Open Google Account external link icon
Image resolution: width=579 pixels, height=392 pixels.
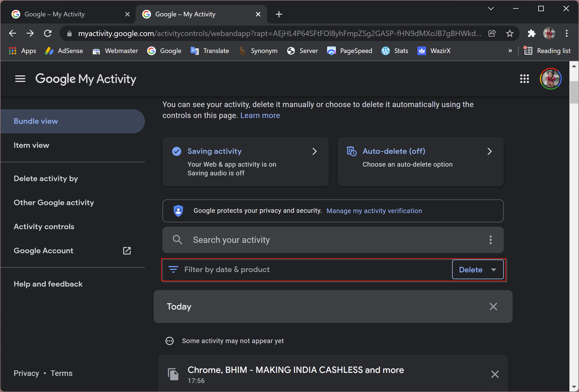pos(127,250)
